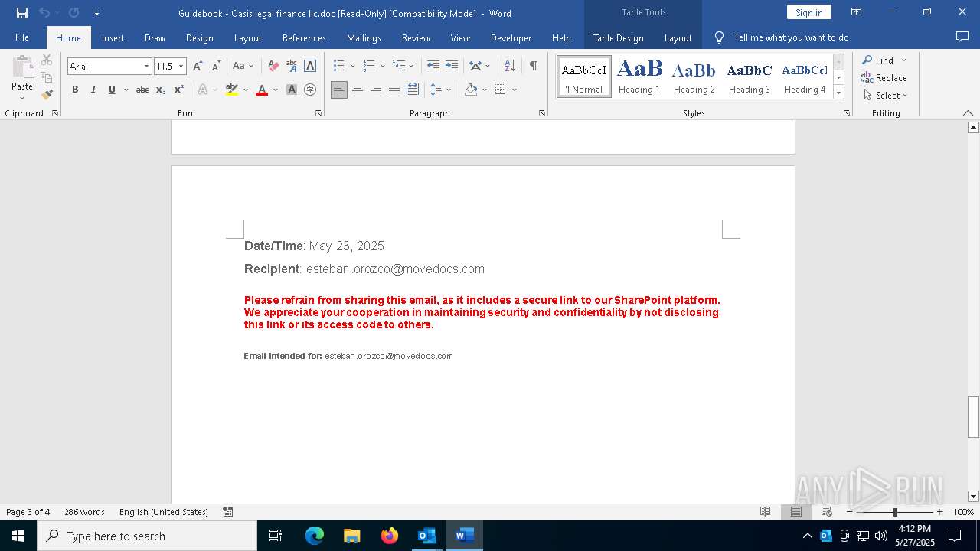This screenshot has width=980, height=551.
Task: Apply strikethrough formatting
Action: [142, 90]
